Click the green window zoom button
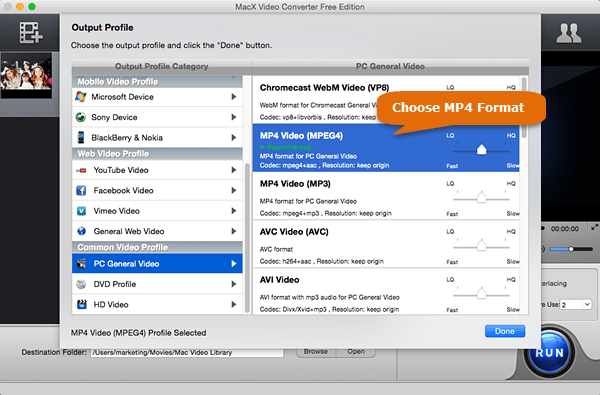 32,7
